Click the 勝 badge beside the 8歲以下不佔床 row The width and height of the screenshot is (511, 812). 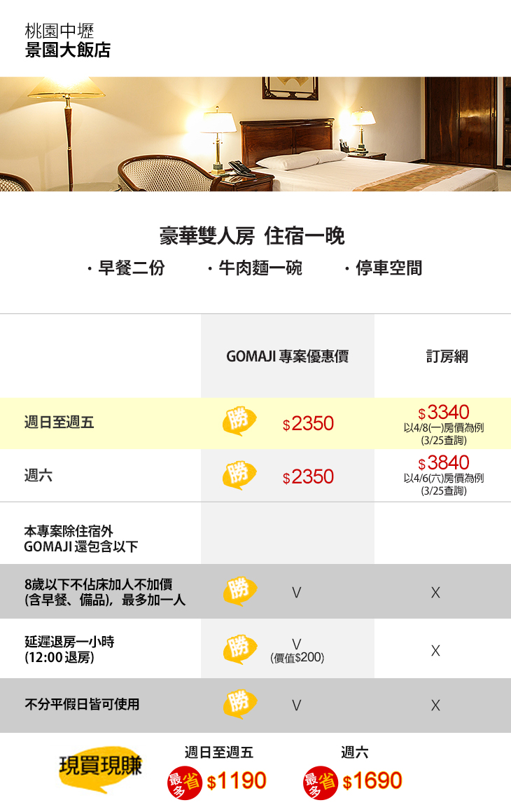pos(239,591)
